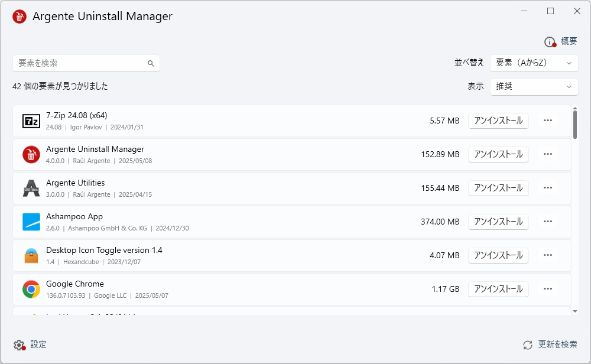Click the Argente Uninstall Manager row icon
This screenshot has height=364, width=591.
pyautogui.click(x=31, y=154)
